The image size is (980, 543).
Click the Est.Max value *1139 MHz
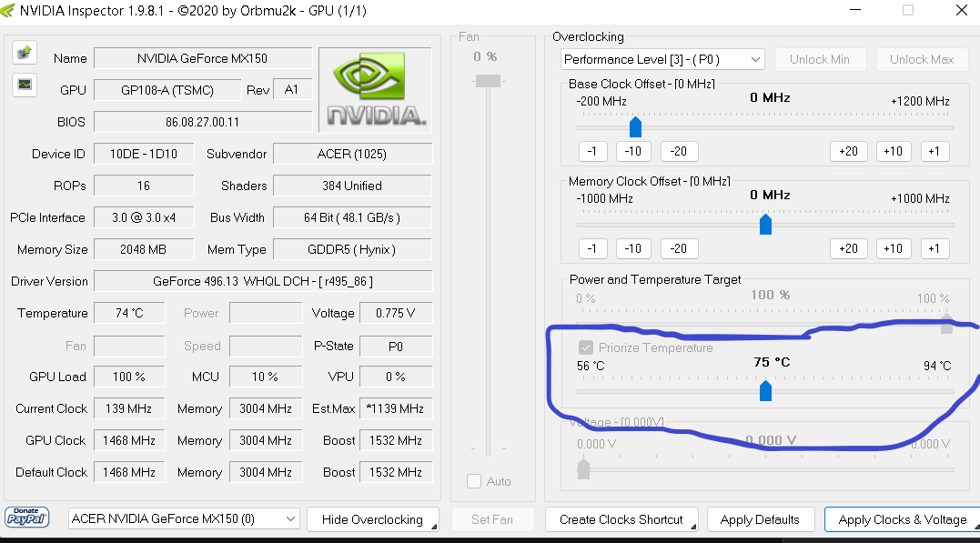coord(396,408)
